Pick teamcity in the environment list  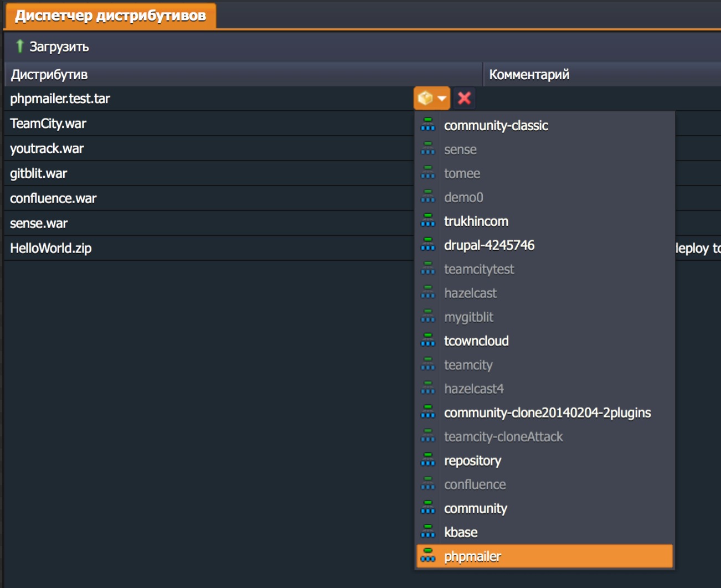(x=545, y=365)
